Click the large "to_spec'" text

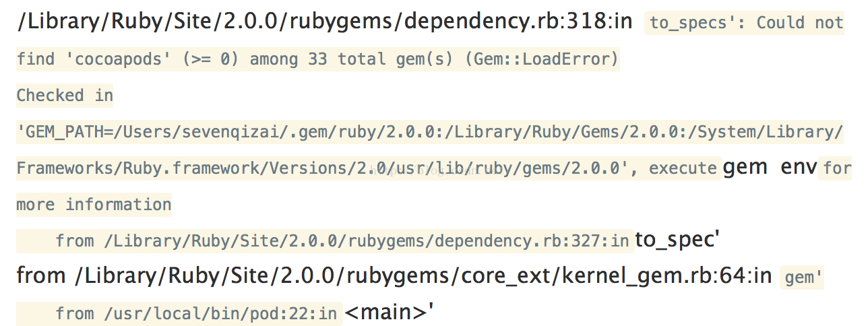[x=678, y=240]
